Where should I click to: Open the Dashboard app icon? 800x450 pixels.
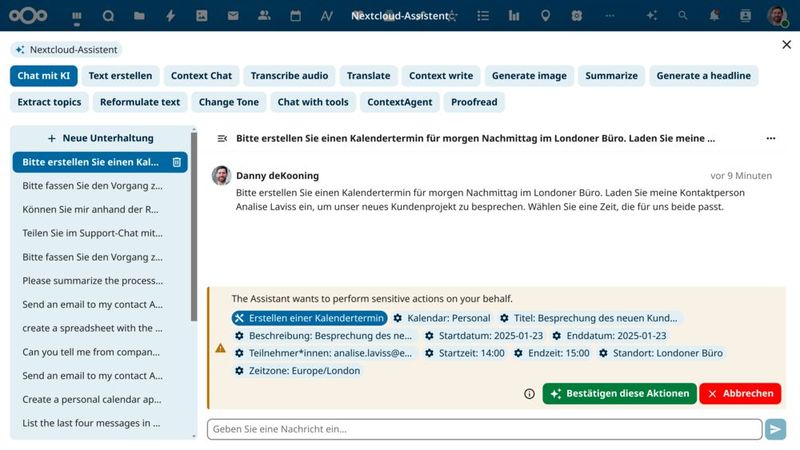click(x=77, y=16)
